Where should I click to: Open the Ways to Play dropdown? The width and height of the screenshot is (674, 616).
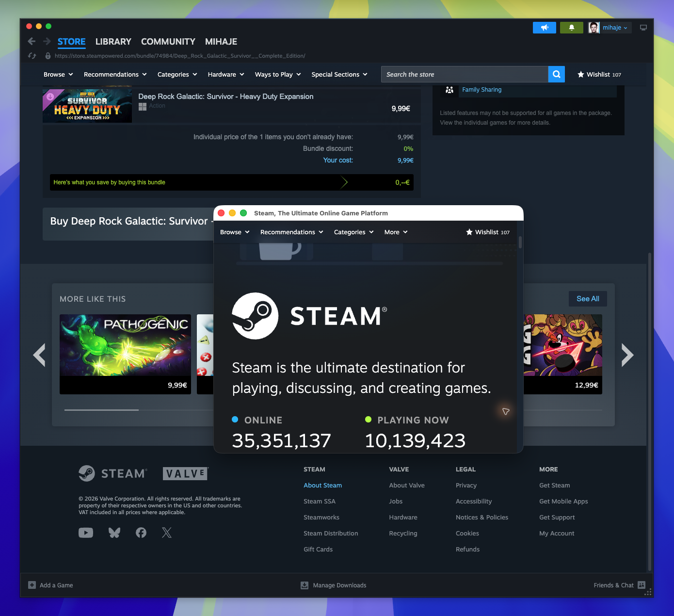tap(278, 75)
